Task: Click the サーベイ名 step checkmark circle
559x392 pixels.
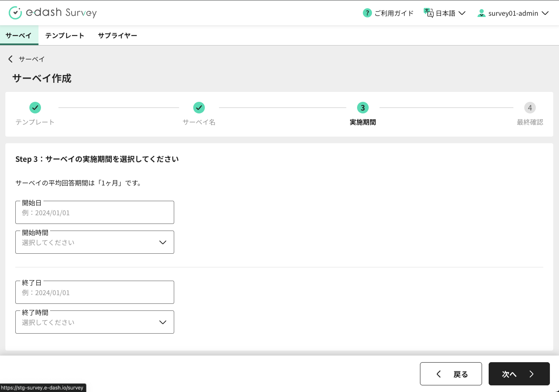Action: (x=199, y=108)
